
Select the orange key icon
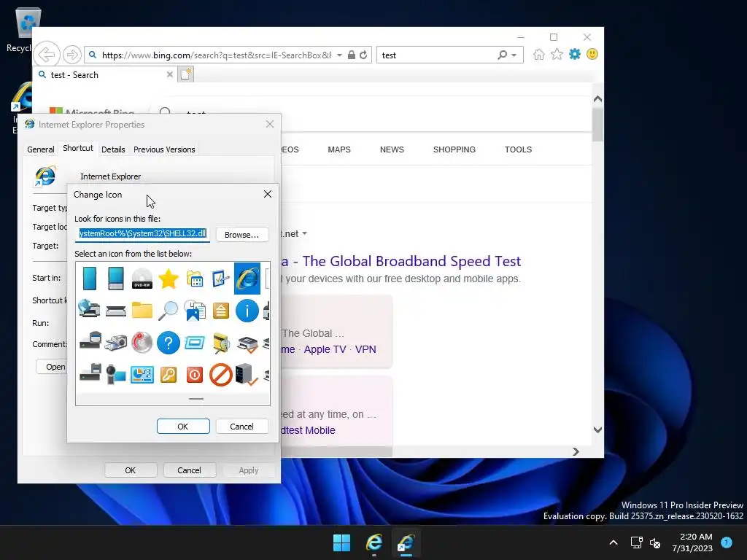click(x=169, y=375)
